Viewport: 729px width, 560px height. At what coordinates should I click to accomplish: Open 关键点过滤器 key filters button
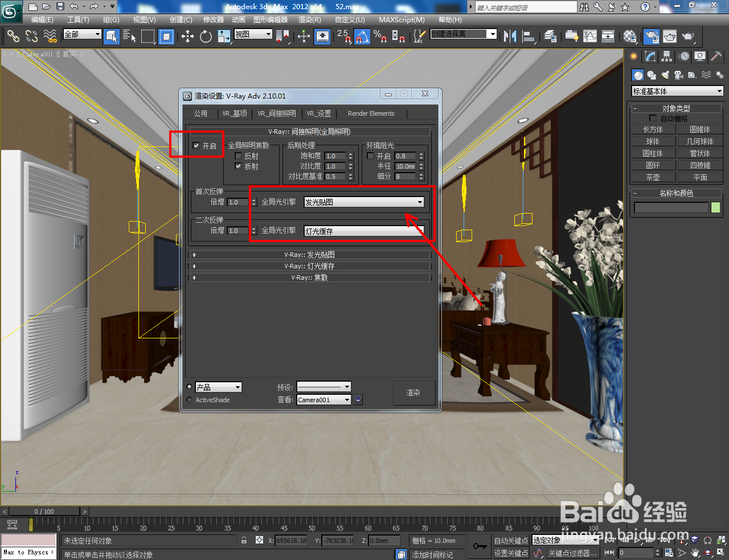pyautogui.click(x=572, y=553)
